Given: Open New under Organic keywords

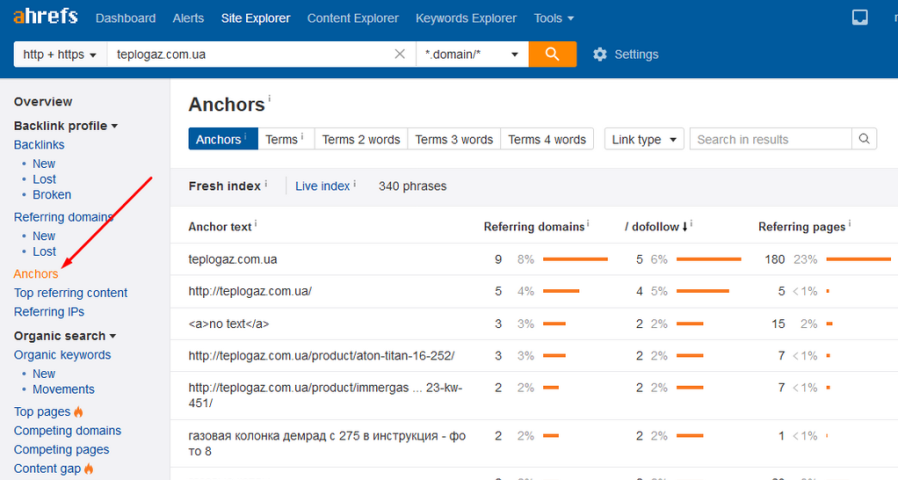Looking at the screenshot, I should [44, 374].
